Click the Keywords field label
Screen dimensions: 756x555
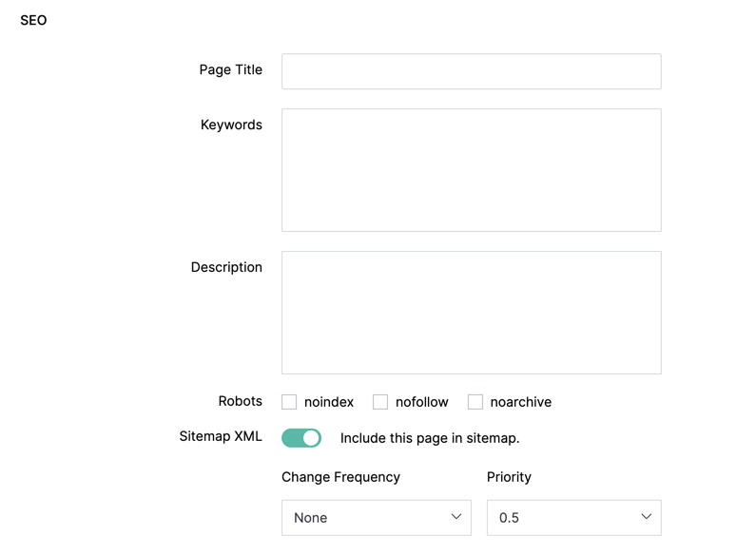pyautogui.click(x=231, y=124)
